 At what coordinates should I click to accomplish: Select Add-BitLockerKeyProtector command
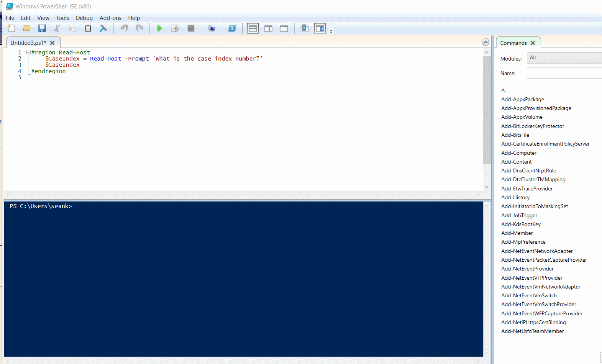point(533,126)
